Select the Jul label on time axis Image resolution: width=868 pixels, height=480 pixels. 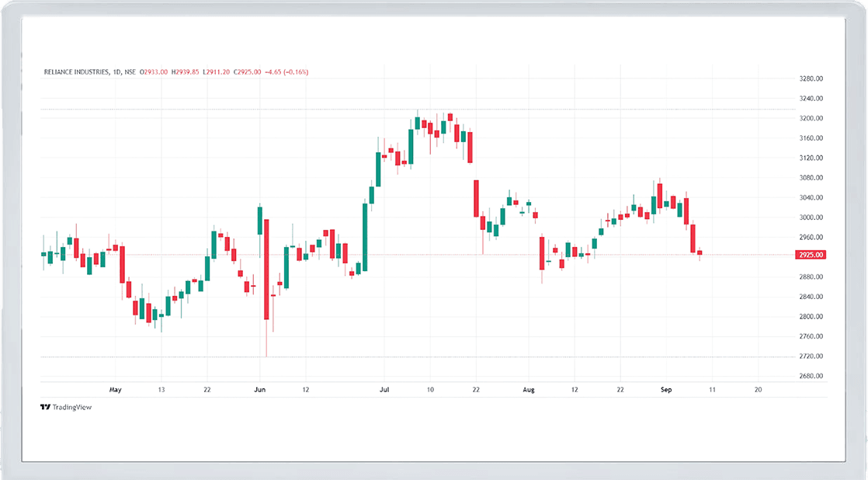pyautogui.click(x=383, y=389)
